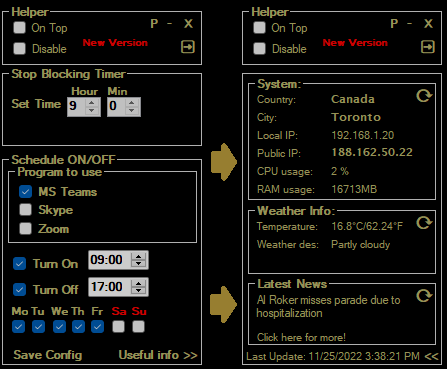The width and height of the screenshot is (447, 369).
Task: Click the exit arrow icon in left Helper panel
Action: coord(188,47)
